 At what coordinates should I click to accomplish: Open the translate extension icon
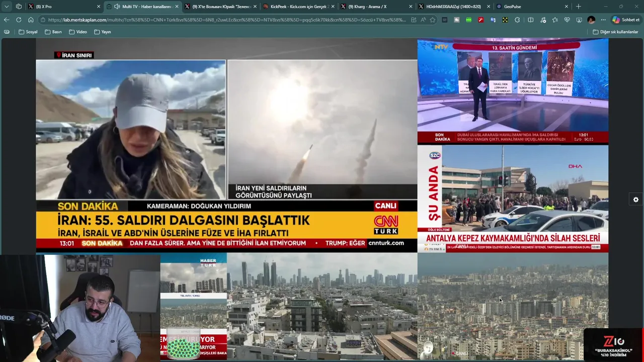coord(493,20)
